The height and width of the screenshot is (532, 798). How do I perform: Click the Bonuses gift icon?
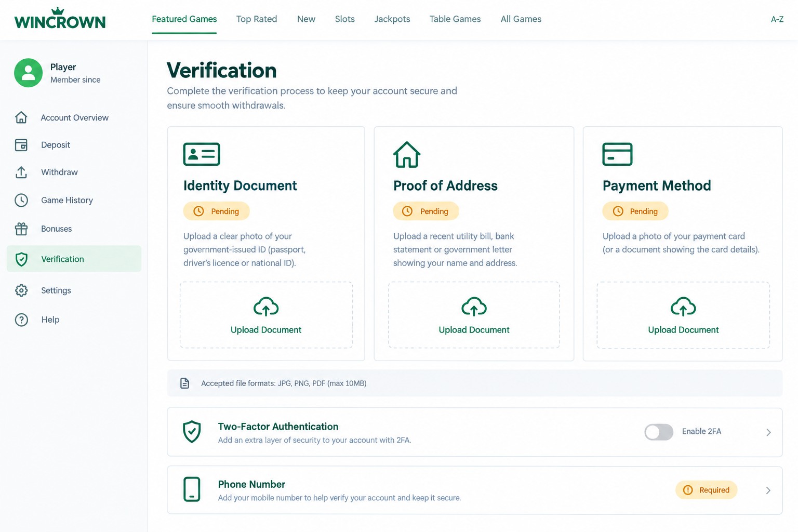(x=21, y=229)
